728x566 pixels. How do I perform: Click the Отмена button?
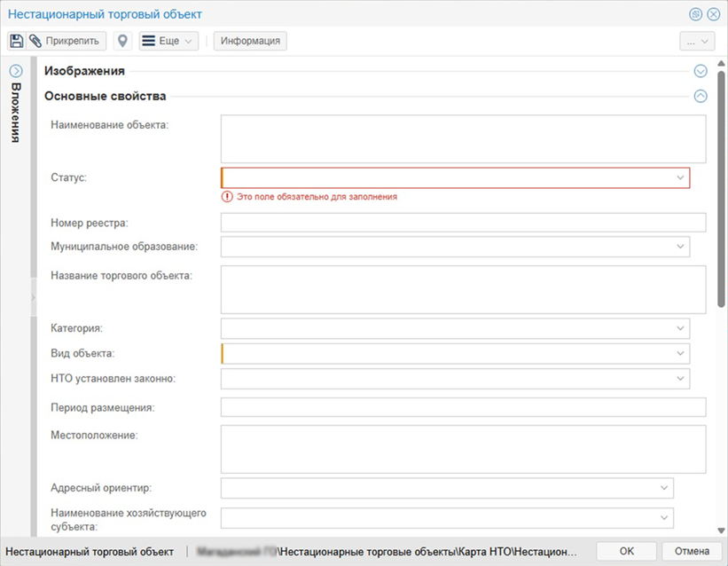pos(692,551)
